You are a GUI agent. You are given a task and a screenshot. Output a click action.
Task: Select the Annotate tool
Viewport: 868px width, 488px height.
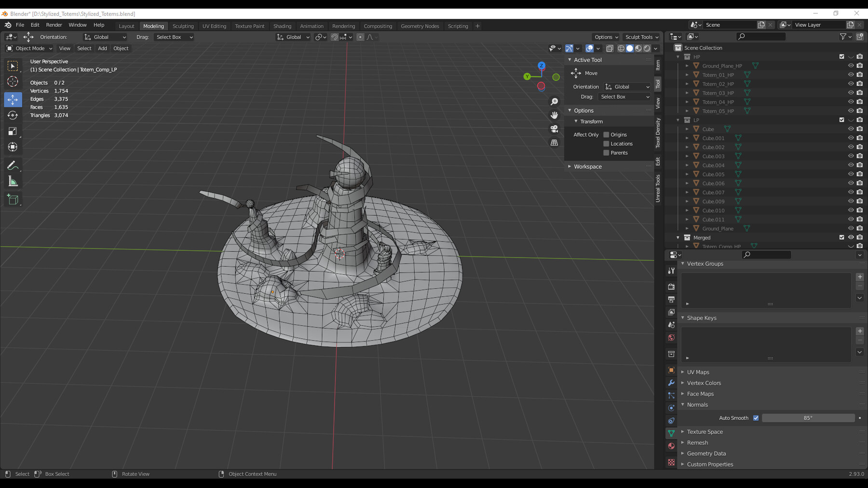[13, 165]
